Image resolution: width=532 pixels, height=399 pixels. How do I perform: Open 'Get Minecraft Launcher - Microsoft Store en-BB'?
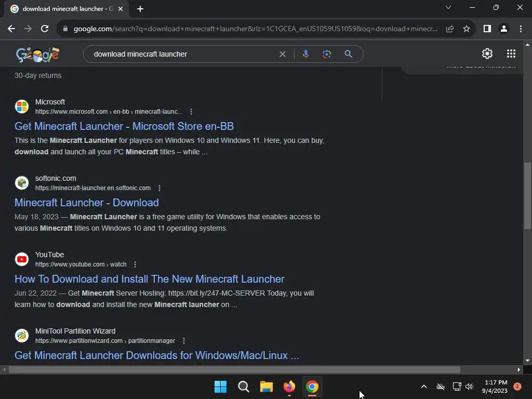pyautogui.click(x=124, y=126)
